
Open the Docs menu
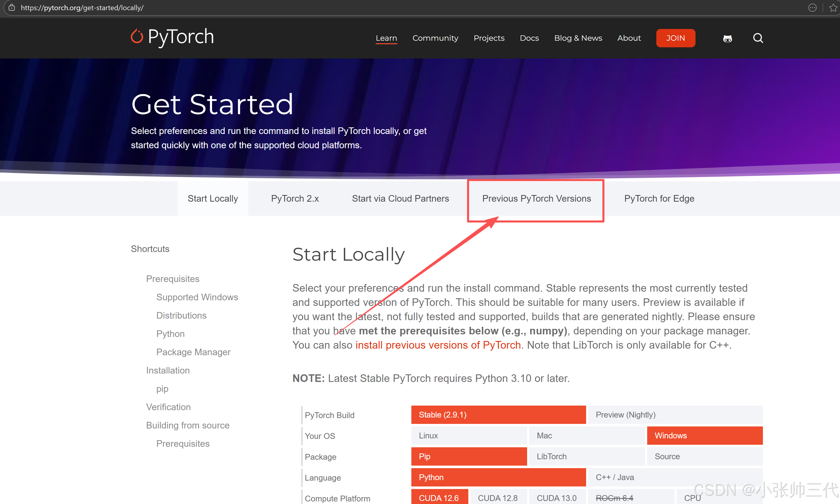(x=529, y=38)
